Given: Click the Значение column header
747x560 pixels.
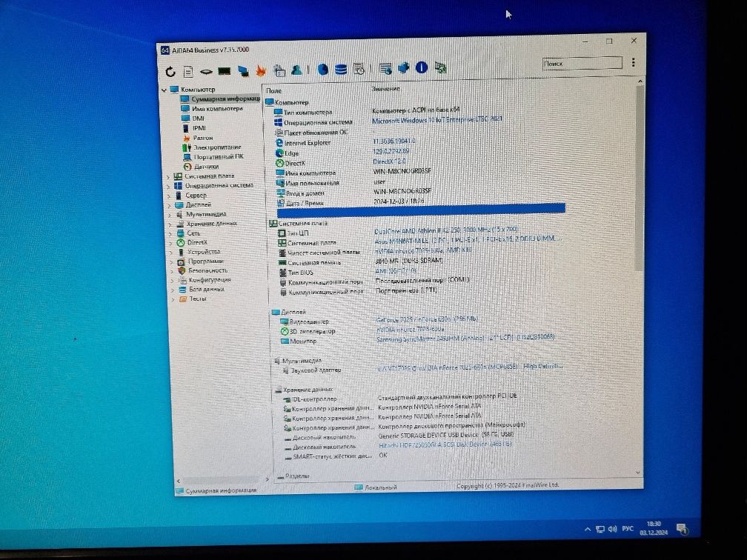Looking at the screenshot, I should point(385,89).
